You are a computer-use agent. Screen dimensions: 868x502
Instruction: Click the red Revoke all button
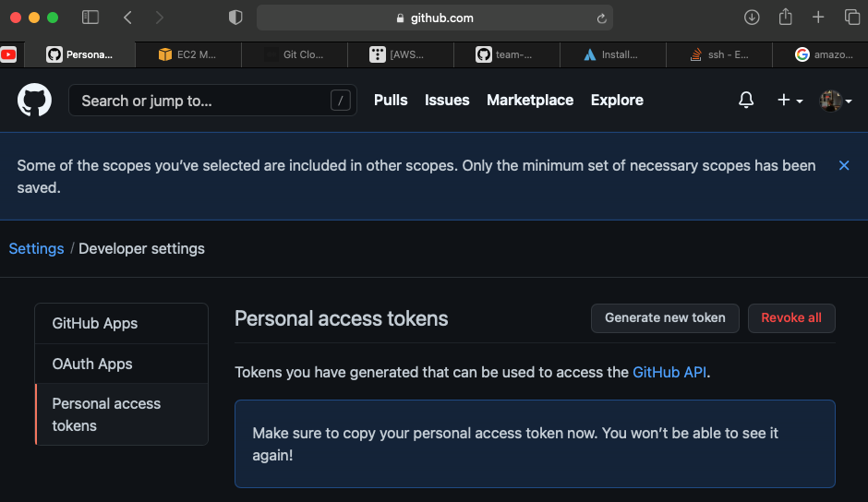click(791, 318)
